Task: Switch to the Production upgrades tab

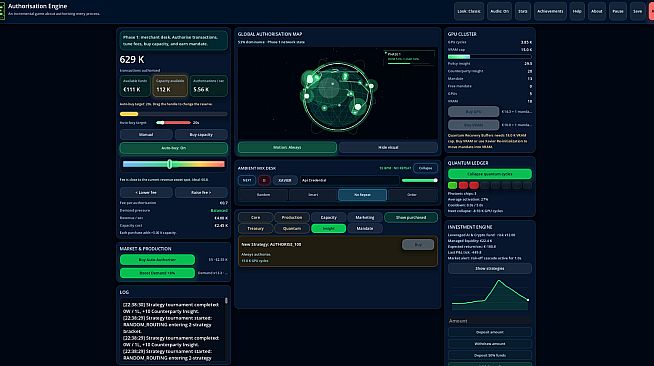Action: 292,217
